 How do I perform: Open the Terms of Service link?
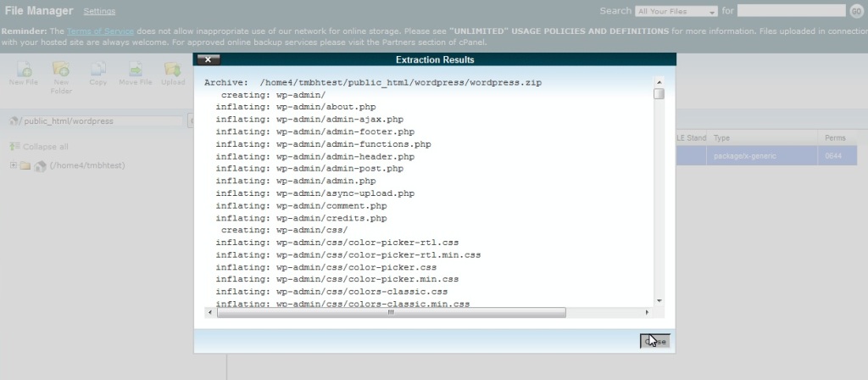click(100, 31)
